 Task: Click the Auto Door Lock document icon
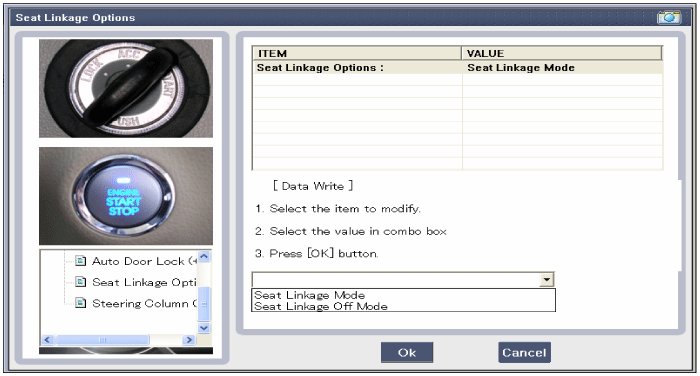[x=80, y=260]
